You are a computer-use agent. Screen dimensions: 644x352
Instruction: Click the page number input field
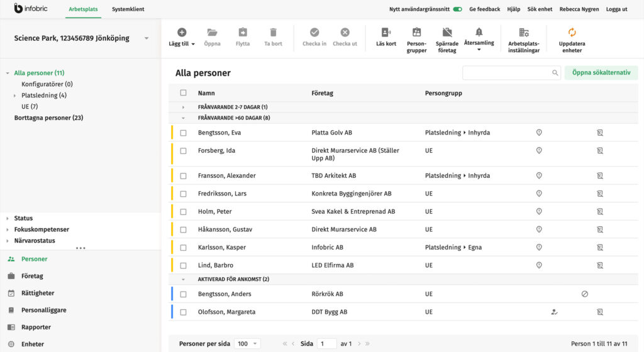click(326, 344)
